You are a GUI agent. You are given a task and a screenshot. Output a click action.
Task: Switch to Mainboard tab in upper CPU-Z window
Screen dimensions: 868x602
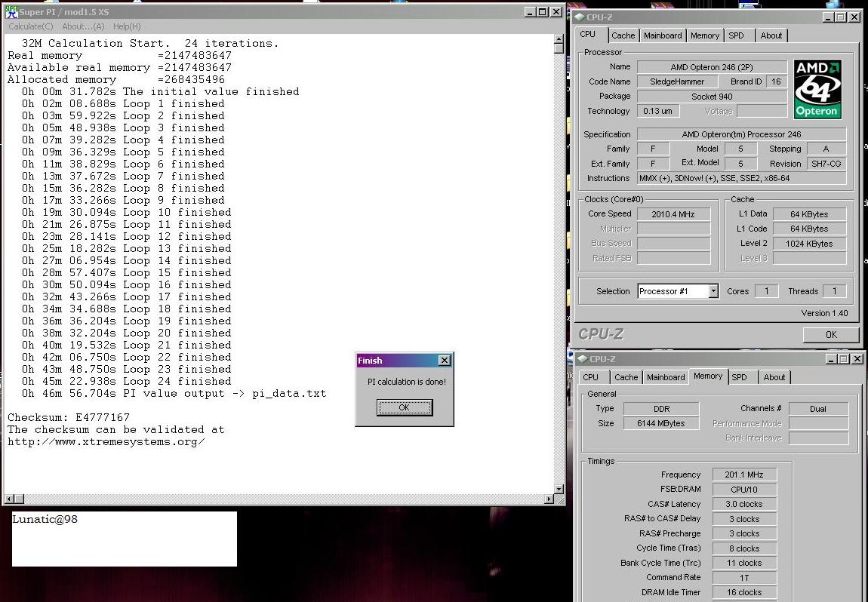663,35
